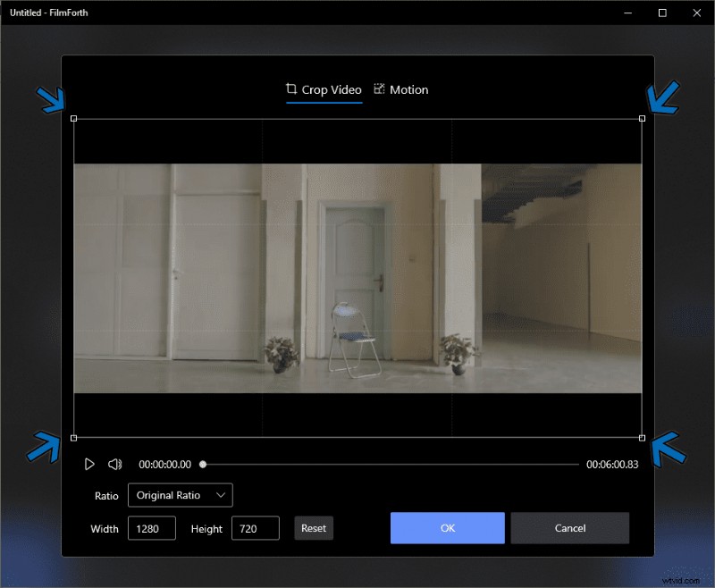Viewport: 715px width, 588px height.
Task: Click the top-right crop corner handle
Action: click(643, 117)
